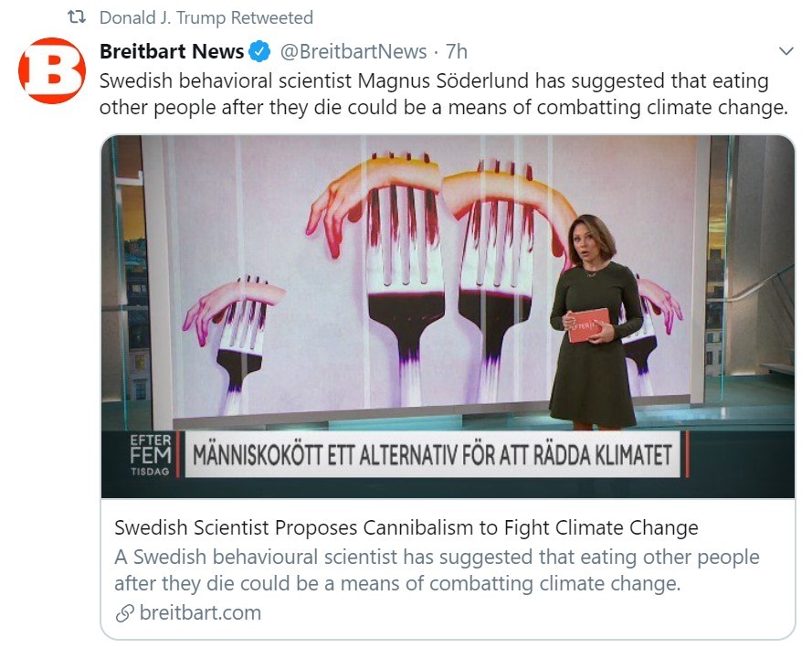
Task: Click the red card held by the presenter
Action: pyautogui.click(x=588, y=324)
